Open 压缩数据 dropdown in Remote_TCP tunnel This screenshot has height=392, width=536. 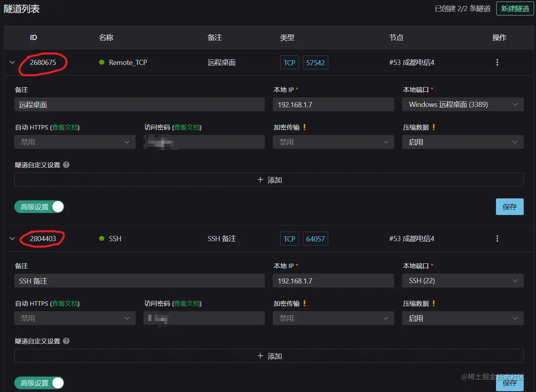pos(463,142)
